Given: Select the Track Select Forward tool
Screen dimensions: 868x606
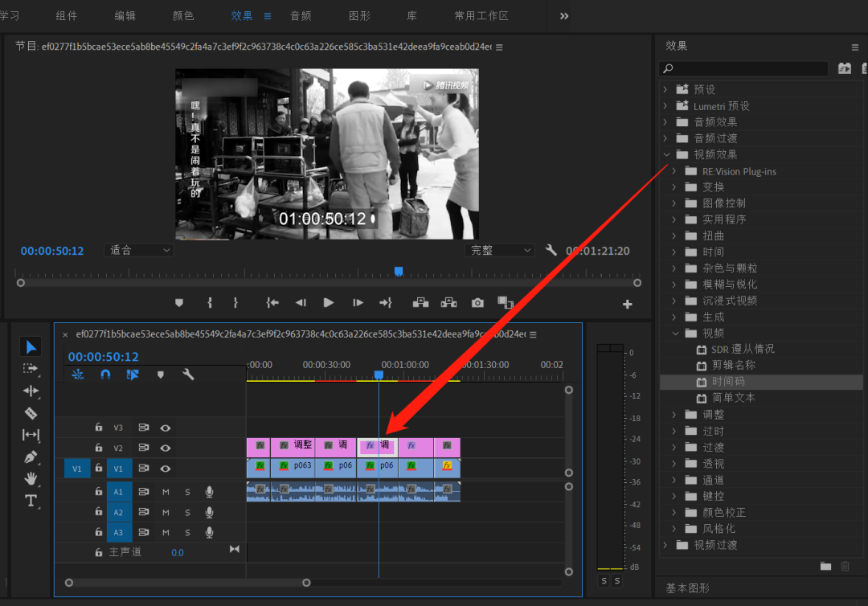Looking at the screenshot, I should point(31,369).
